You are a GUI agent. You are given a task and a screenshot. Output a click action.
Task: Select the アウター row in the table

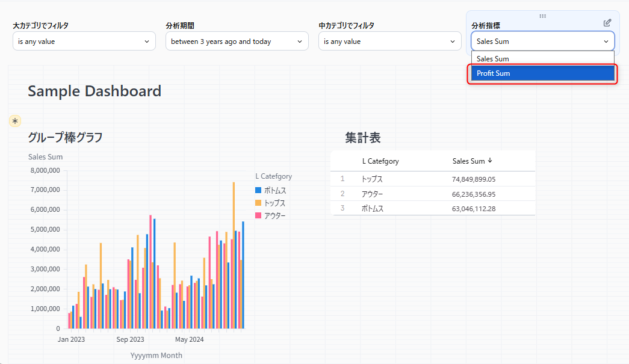(433, 194)
